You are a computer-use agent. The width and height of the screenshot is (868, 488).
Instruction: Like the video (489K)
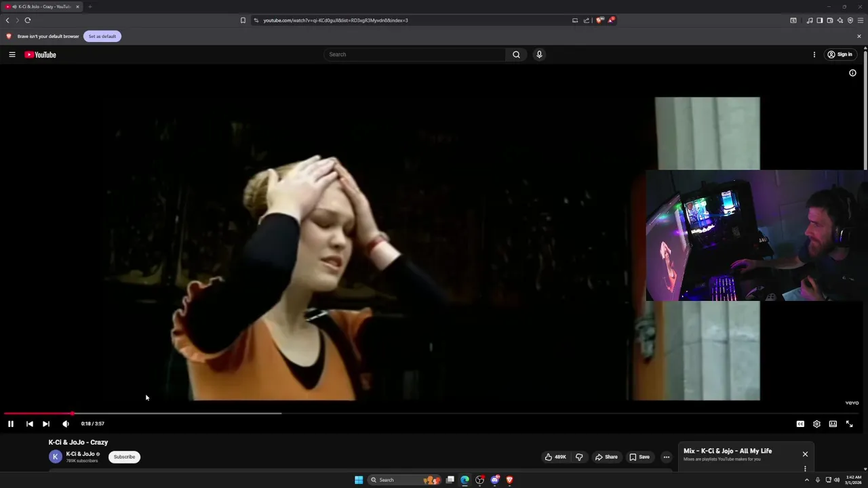555,457
